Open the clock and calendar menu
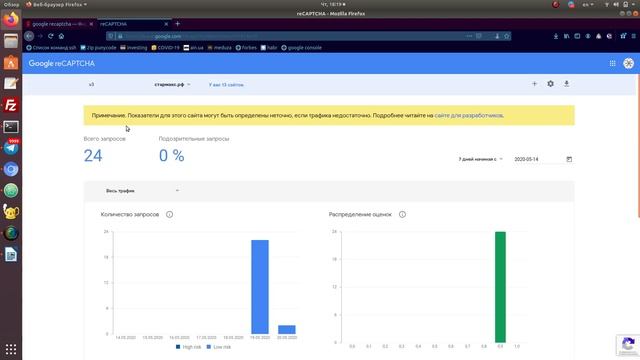Image resolution: width=640 pixels, height=360 pixels. (x=333, y=4)
